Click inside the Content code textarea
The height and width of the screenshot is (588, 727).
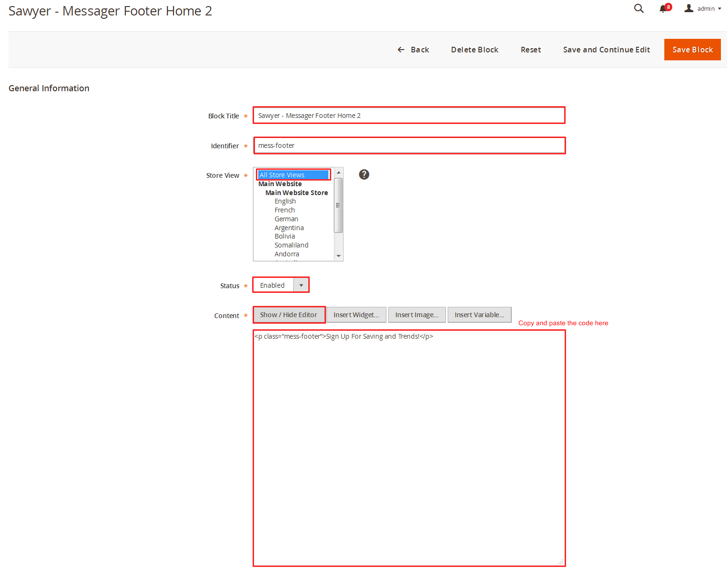pos(409,448)
